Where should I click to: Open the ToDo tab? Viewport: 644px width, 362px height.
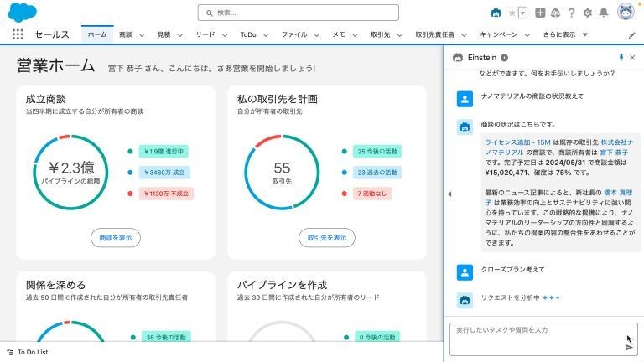[248, 34]
